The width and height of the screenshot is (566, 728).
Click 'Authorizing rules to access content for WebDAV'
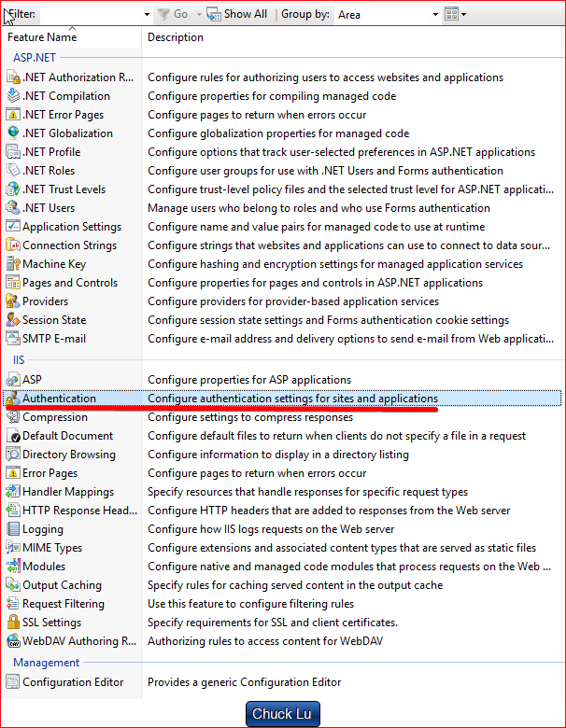click(265, 640)
